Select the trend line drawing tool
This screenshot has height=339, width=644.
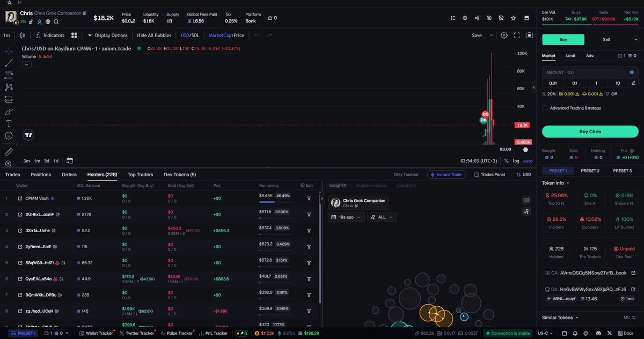pos(9,63)
